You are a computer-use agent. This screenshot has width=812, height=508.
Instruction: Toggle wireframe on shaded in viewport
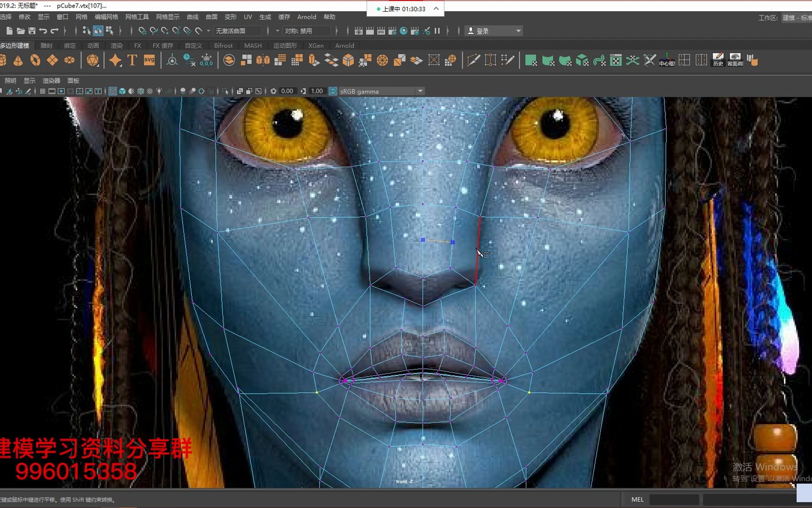click(x=141, y=91)
